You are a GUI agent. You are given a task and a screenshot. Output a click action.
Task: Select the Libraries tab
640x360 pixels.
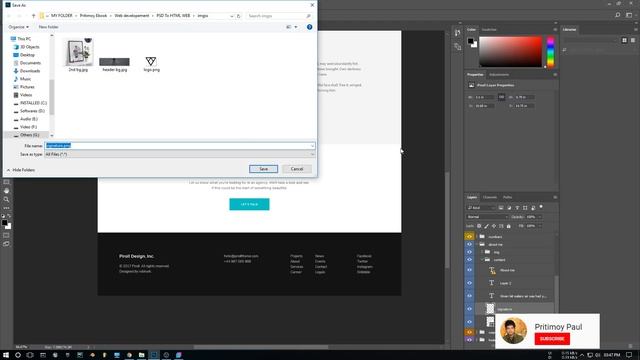pos(569,30)
